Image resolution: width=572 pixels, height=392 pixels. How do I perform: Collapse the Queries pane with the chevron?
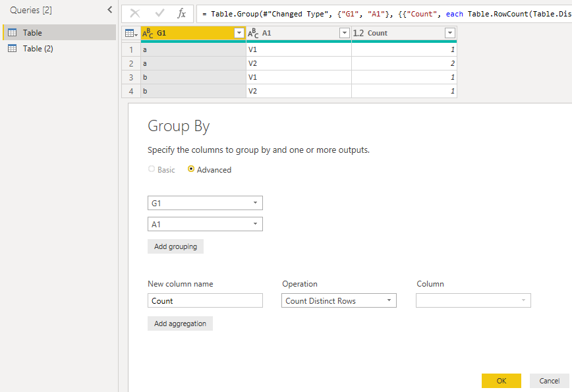pos(110,10)
